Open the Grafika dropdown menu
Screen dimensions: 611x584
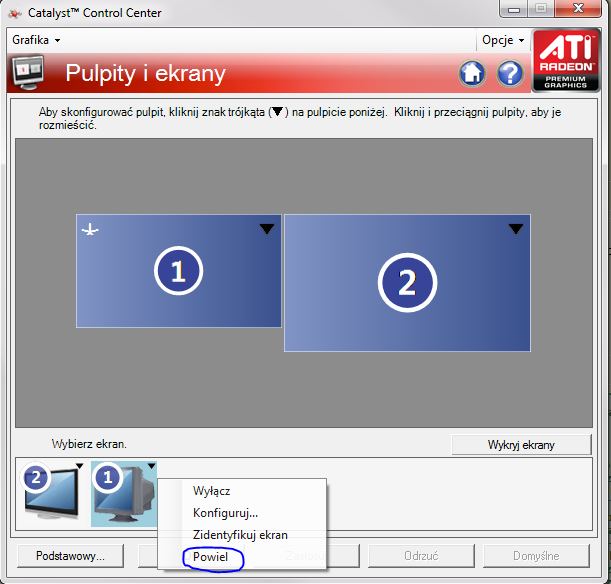(36, 40)
